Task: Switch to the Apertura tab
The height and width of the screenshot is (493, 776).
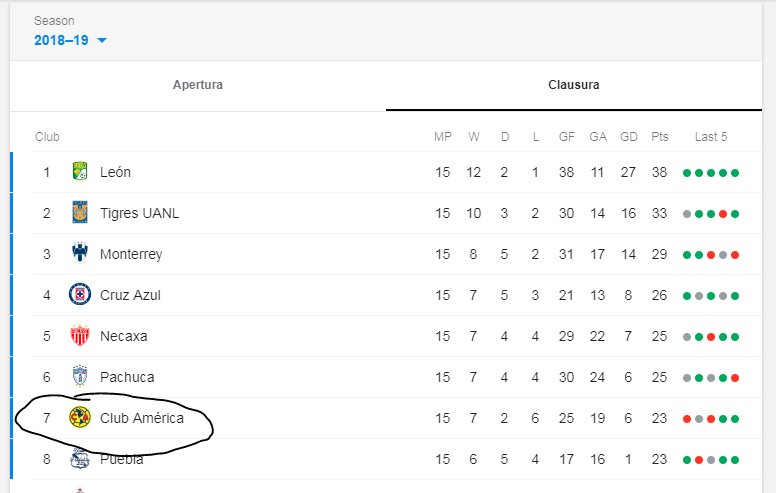Action: (x=197, y=85)
